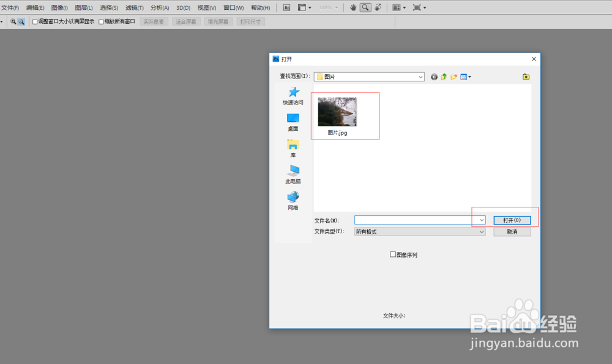612x364 pixels.
Task: Open the 帮助(H) menu
Action: (260, 8)
